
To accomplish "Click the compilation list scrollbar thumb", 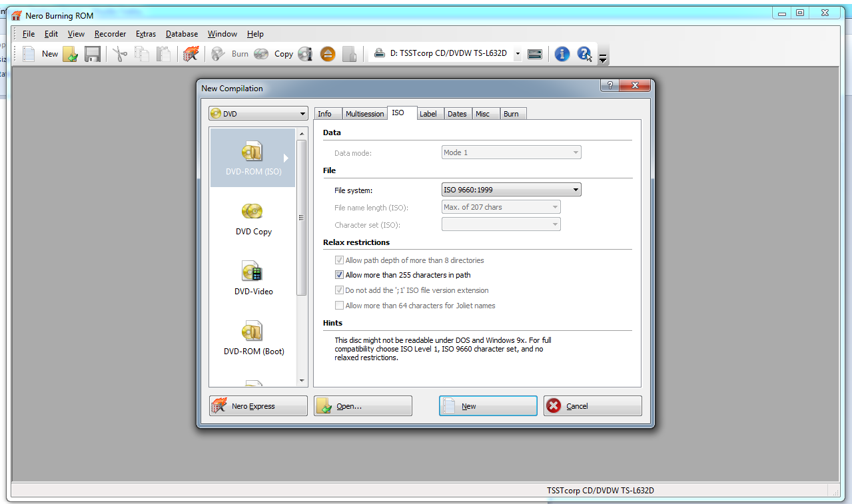I will coord(302,218).
